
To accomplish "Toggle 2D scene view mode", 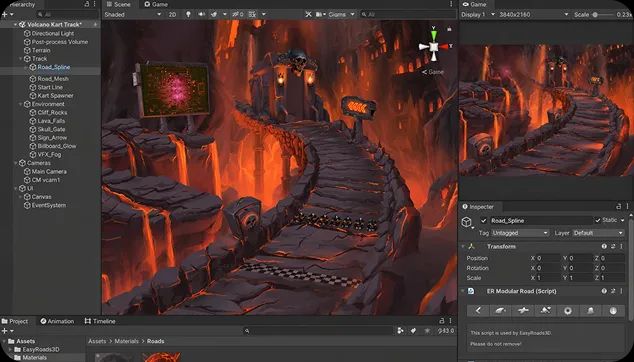I will click(172, 14).
